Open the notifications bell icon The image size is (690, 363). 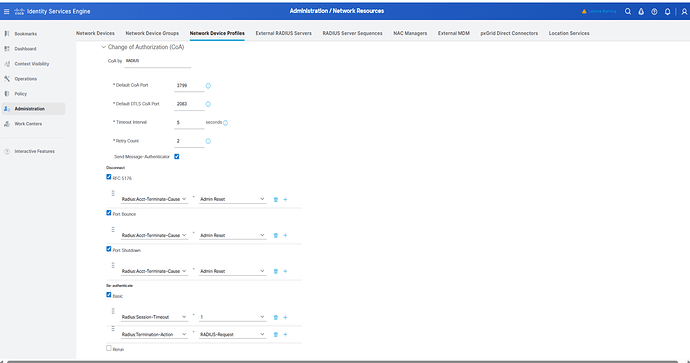point(668,12)
